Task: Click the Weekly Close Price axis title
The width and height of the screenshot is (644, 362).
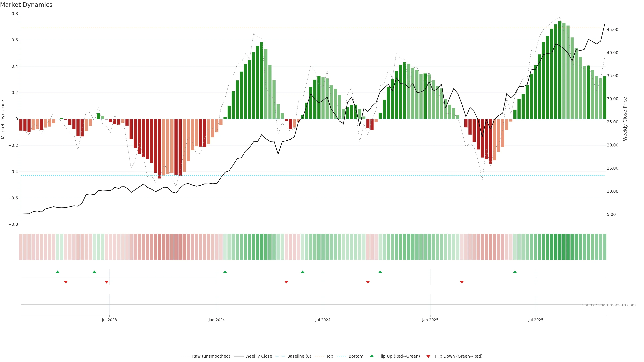Action: point(625,119)
